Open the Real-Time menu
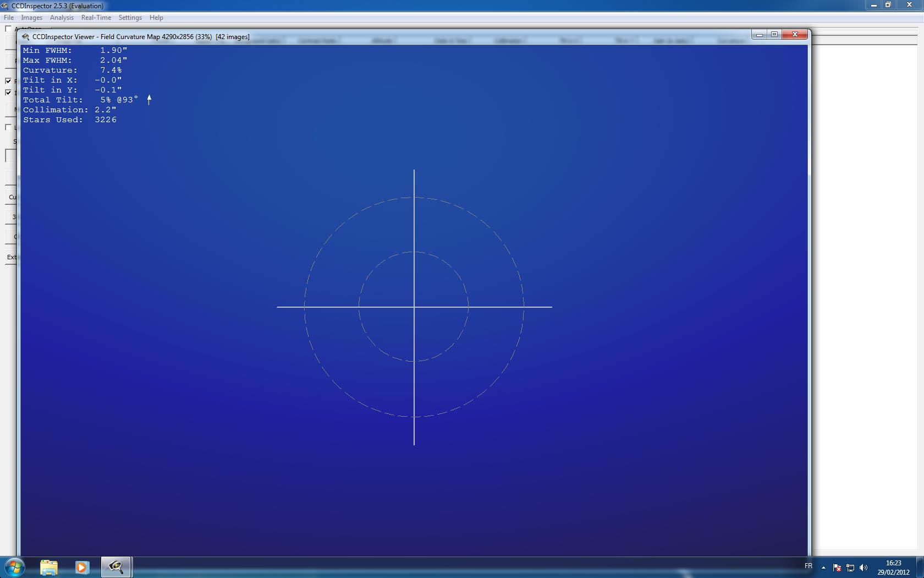Viewport: 924px width, 578px height. click(x=96, y=18)
